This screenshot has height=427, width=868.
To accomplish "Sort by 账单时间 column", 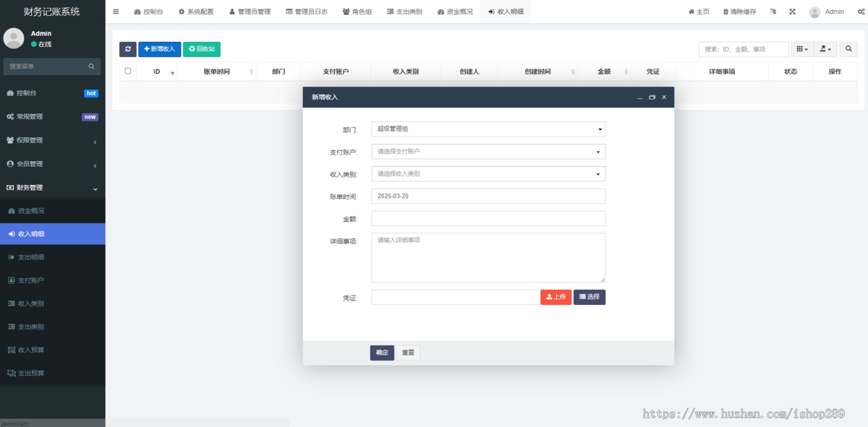I will coord(217,72).
